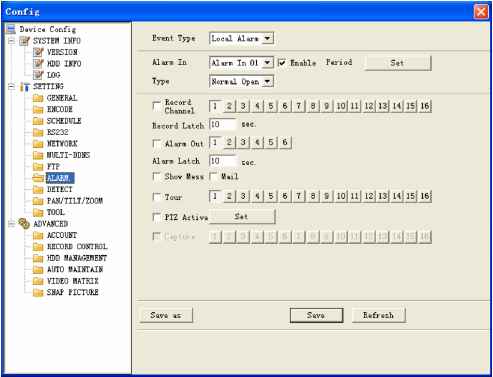Click the DETECT folder icon
The image size is (493, 377).
[x=38, y=189]
